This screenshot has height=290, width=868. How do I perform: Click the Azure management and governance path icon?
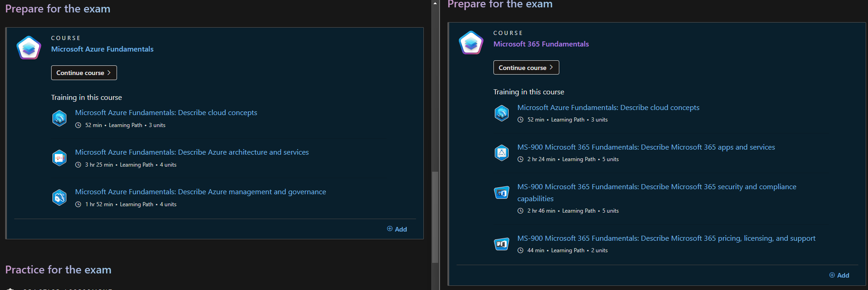(59, 197)
